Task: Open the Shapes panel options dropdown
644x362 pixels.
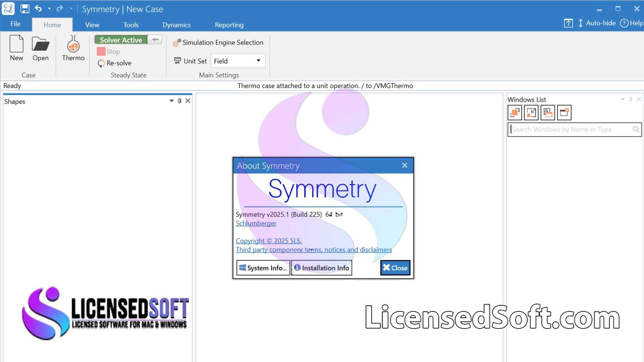Action: click(x=171, y=101)
